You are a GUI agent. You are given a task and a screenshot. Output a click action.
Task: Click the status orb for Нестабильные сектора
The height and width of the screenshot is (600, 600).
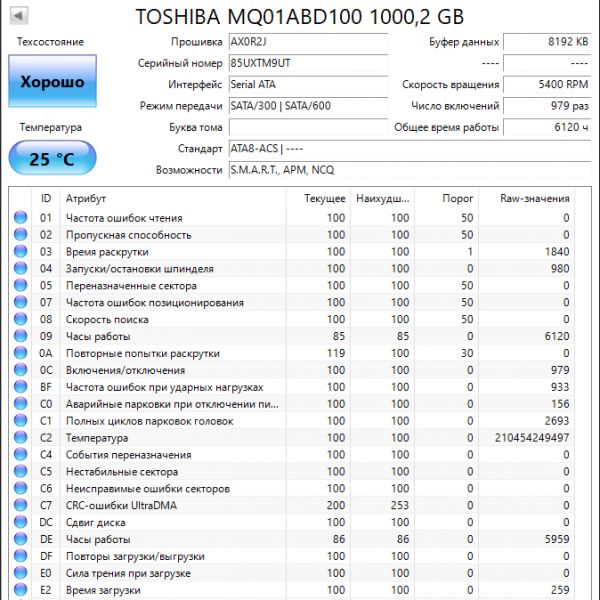point(21,471)
